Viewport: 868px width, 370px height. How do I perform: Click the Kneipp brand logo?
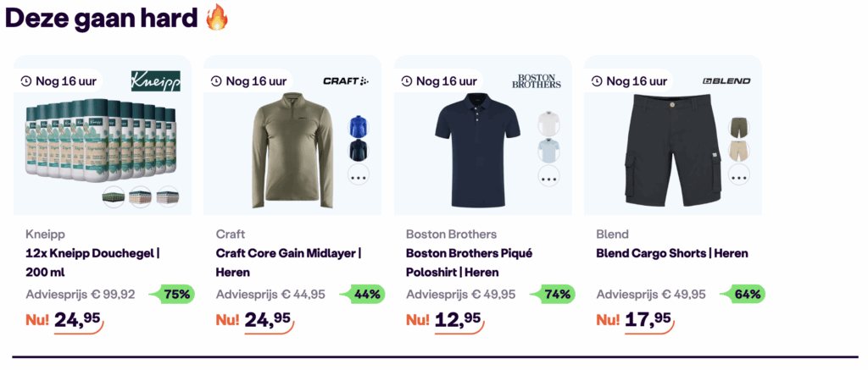pos(155,80)
